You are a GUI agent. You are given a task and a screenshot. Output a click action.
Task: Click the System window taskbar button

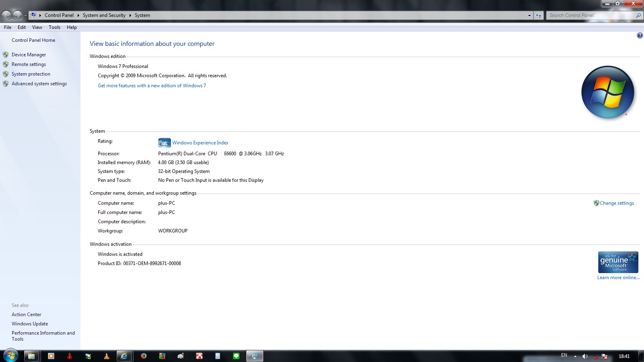[255, 356]
